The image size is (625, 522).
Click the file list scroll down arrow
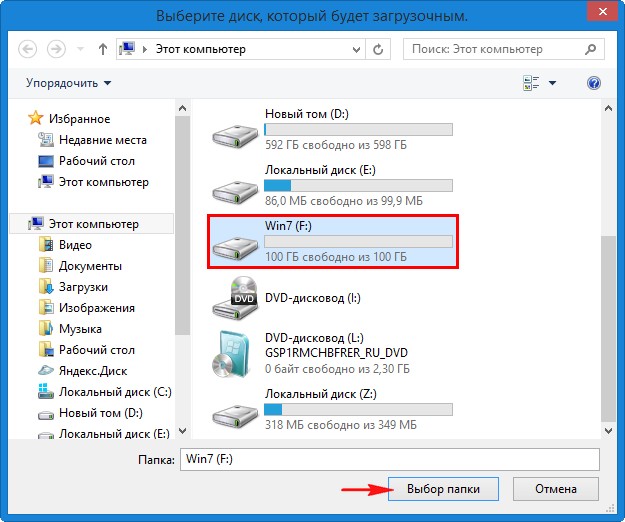[608, 431]
